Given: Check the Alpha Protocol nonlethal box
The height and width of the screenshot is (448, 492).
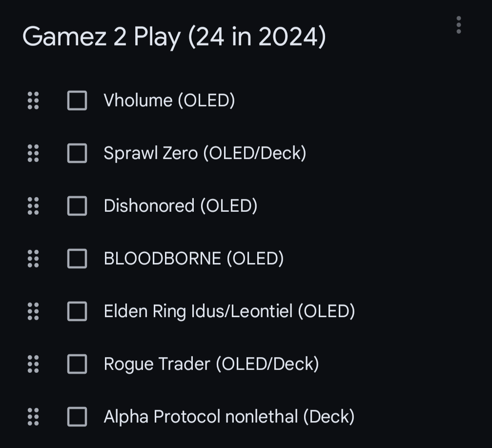Looking at the screenshot, I should point(77,417).
